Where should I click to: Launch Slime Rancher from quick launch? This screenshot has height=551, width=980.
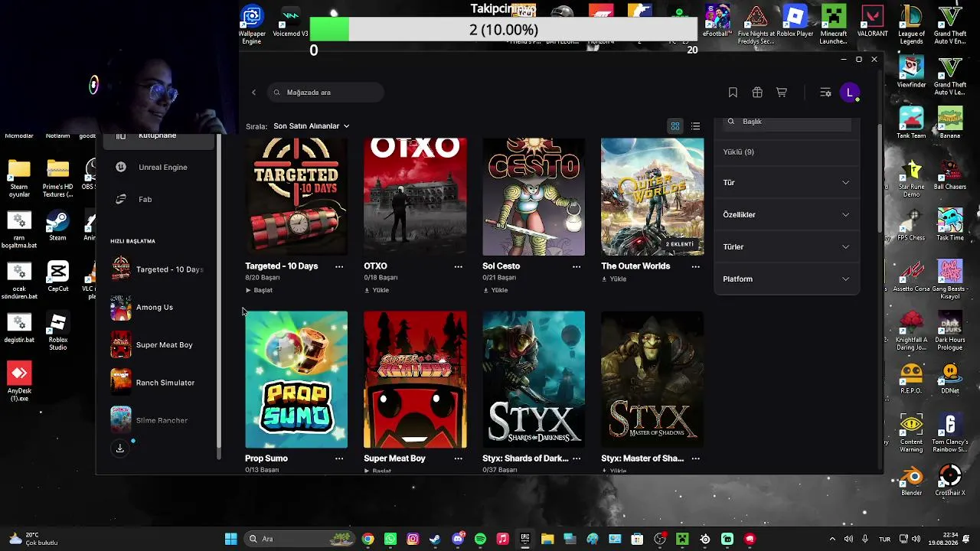tap(158, 420)
